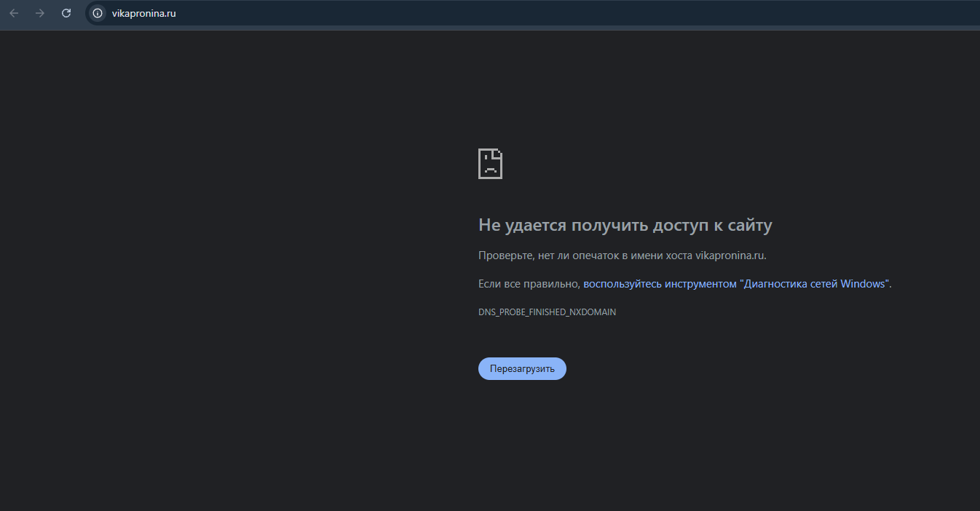Image resolution: width=980 pixels, height=511 pixels.
Task: Open the "воспользуйтесь инструментом" link
Action: [x=659, y=284]
